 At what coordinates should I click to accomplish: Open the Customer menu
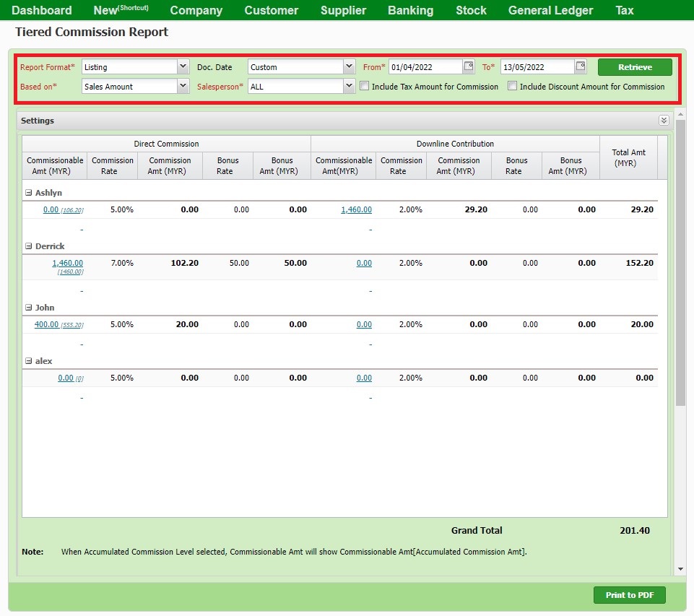click(271, 10)
